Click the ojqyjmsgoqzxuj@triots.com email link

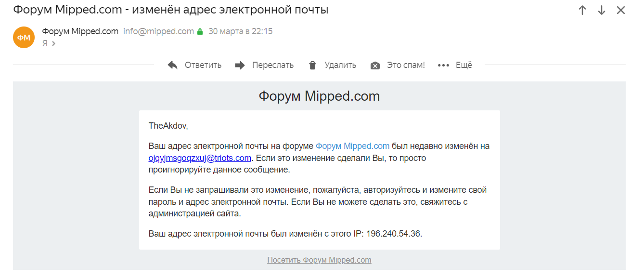point(200,158)
